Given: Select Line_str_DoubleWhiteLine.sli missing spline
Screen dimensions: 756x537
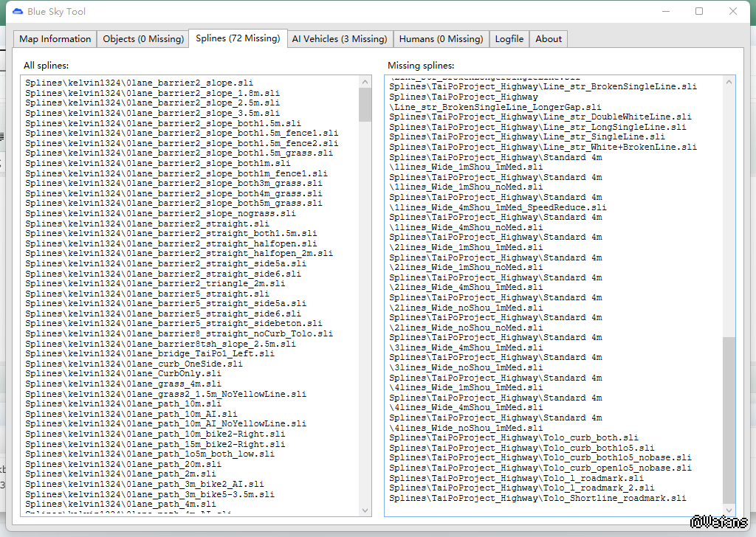Looking at the screenshot, I should (x=540, y=117).
